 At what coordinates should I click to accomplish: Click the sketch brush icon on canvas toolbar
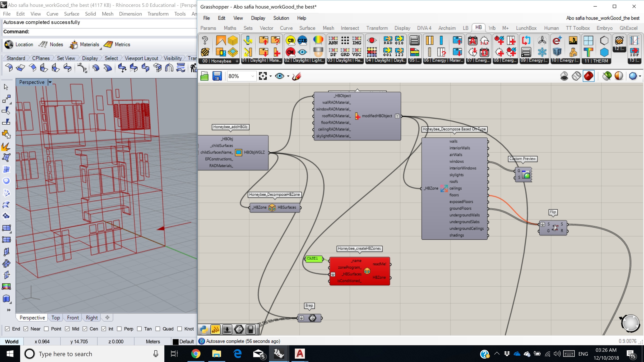pos(297,76)
